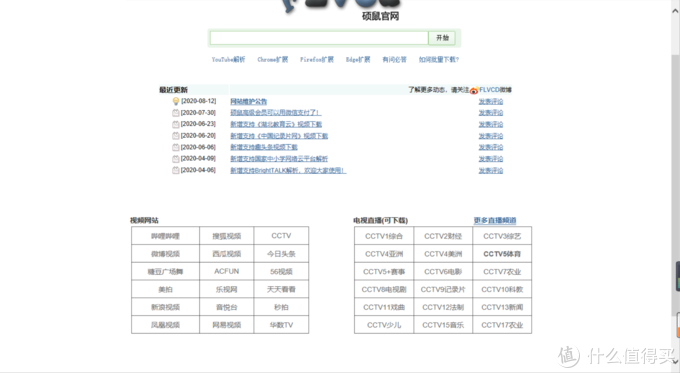The height and width of the screenshot is (373, 680).
Task: Open the Edge扩展 link
Action: coord(358,59)
